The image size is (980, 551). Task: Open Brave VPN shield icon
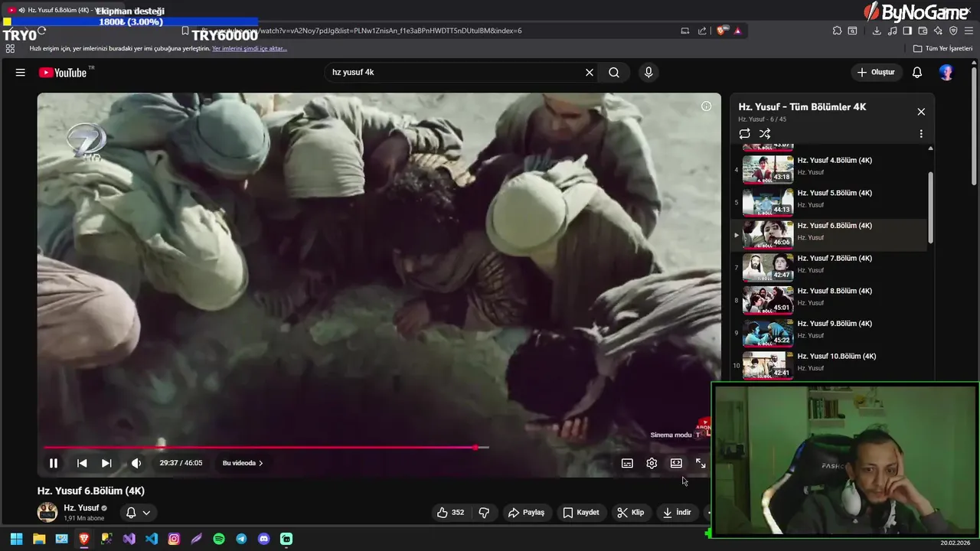click(x=953, y=31)
